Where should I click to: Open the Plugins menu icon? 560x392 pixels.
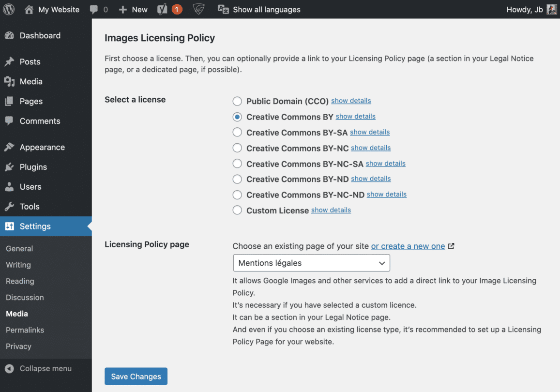(x=9, y=167)
